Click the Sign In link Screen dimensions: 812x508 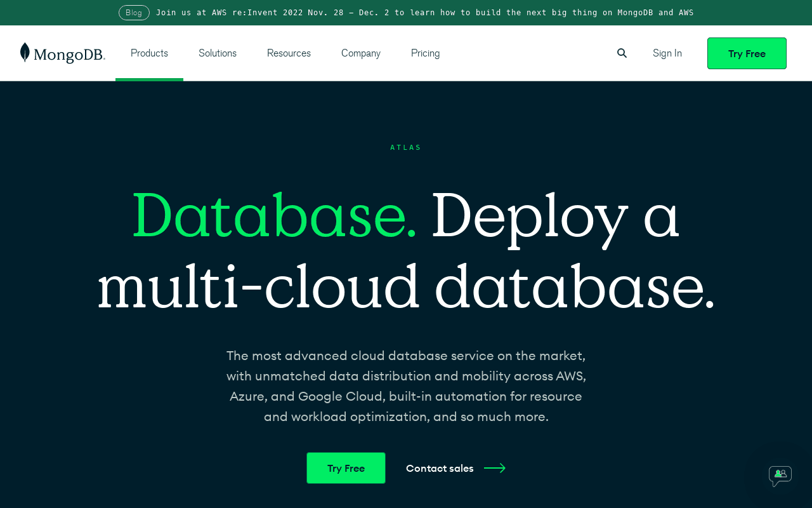[x=667, y=53]
